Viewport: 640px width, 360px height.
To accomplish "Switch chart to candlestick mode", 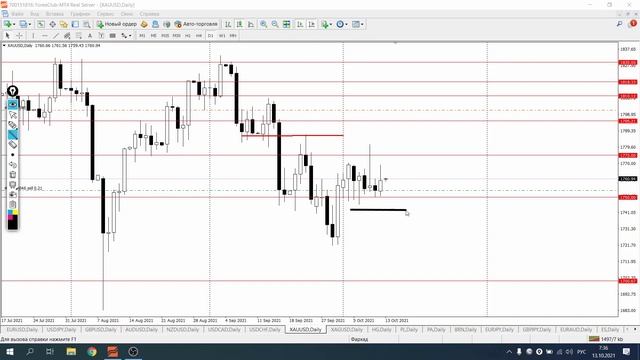I will click(239, 24).
